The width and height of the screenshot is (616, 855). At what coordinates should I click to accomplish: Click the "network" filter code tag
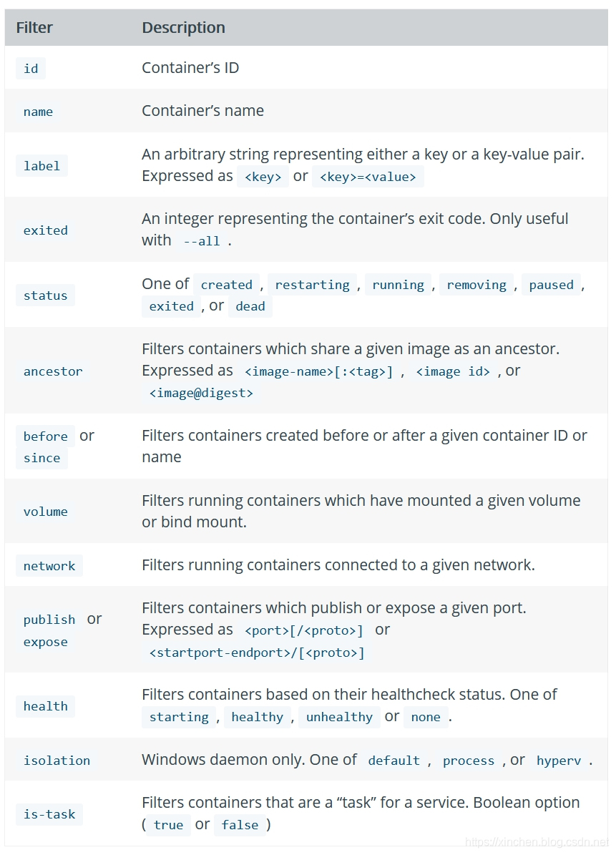(x=49, y=566)
